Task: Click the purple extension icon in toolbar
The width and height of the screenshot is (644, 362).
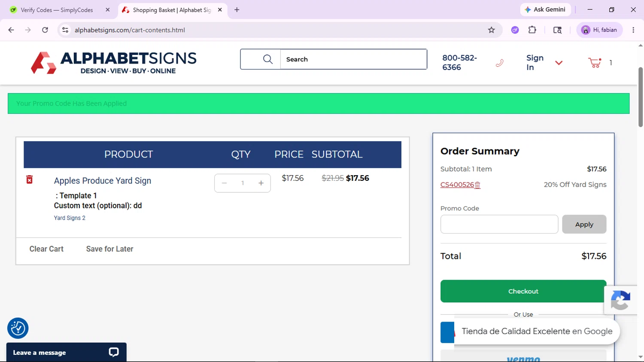Action: coord(515,30)
